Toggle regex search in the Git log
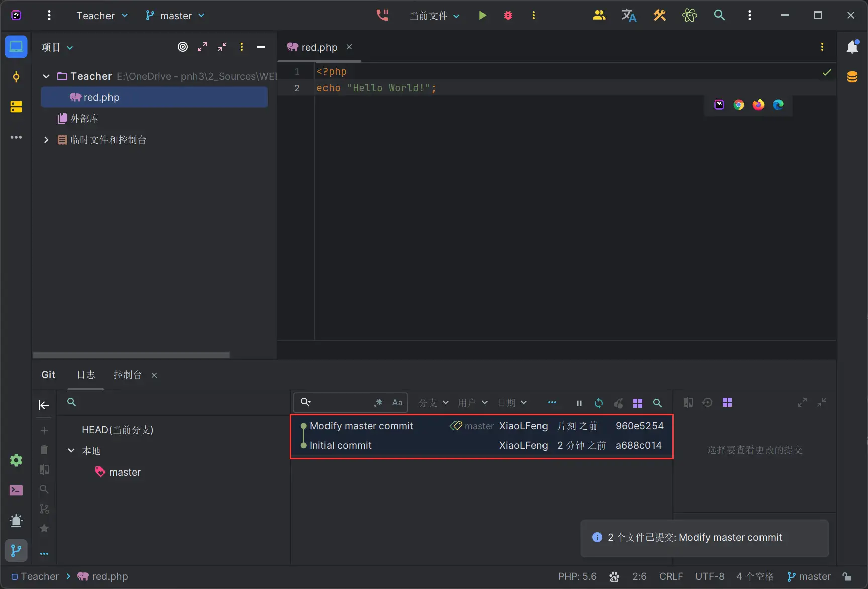Screen dimensions: 868x589 [378, 402]
